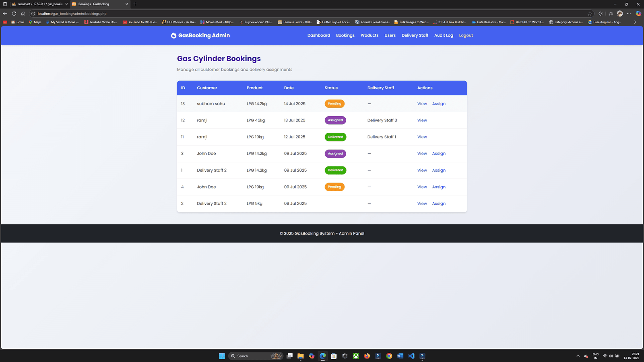Star this page as a favorite
Viewport: 644px width, 362px height.
(x=590, y=14)
